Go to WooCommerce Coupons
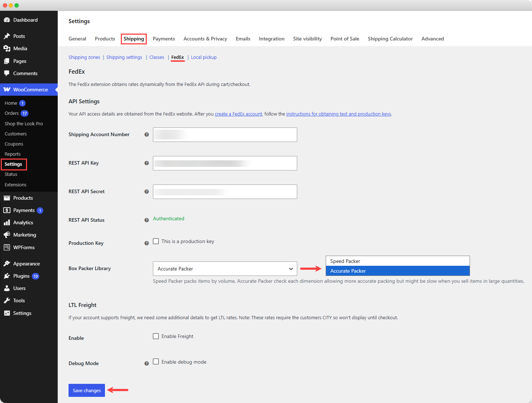532x403 pixels. click(14, 144)
